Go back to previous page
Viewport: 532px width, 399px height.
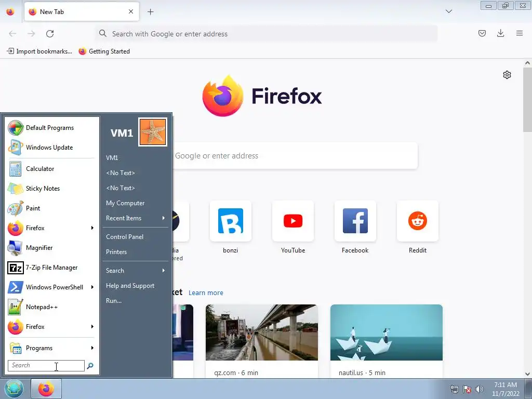(12, 34)
